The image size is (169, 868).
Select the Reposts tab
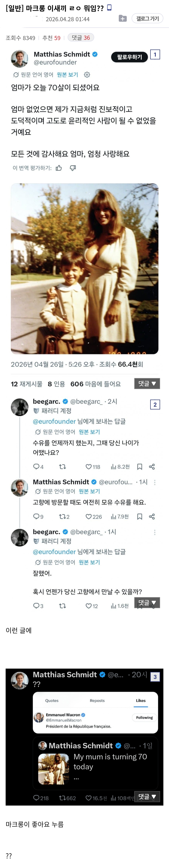[x=97, y=700]
